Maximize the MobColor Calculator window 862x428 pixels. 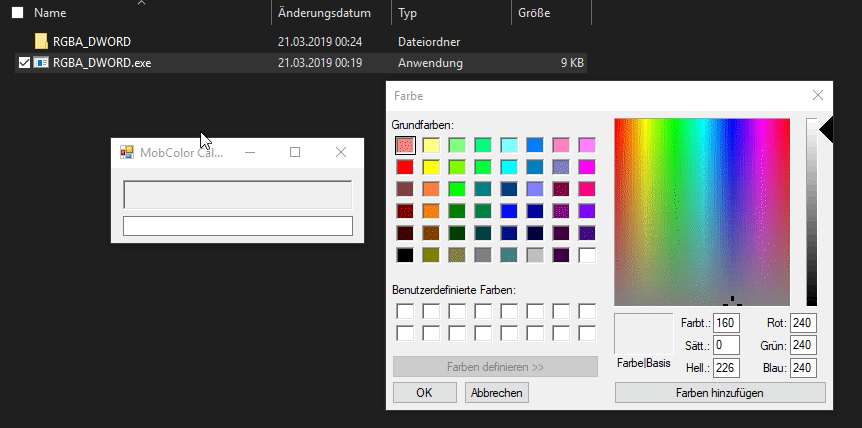[295, 152]
